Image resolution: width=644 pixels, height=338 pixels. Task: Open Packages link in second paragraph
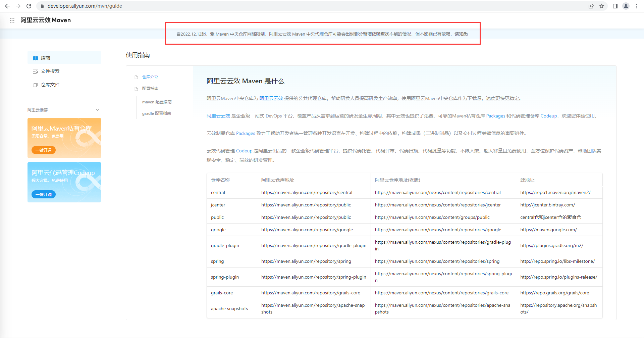click(x=496, y=116)
